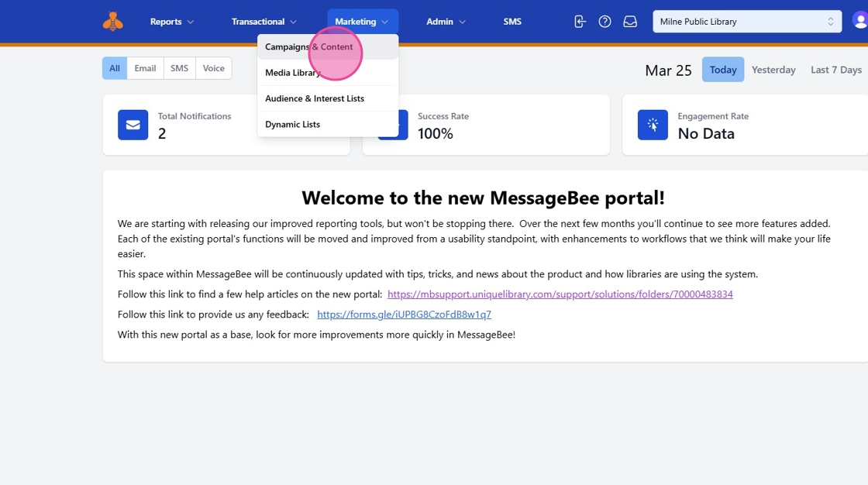Click the Success Rate 100% value

[435, 133]
